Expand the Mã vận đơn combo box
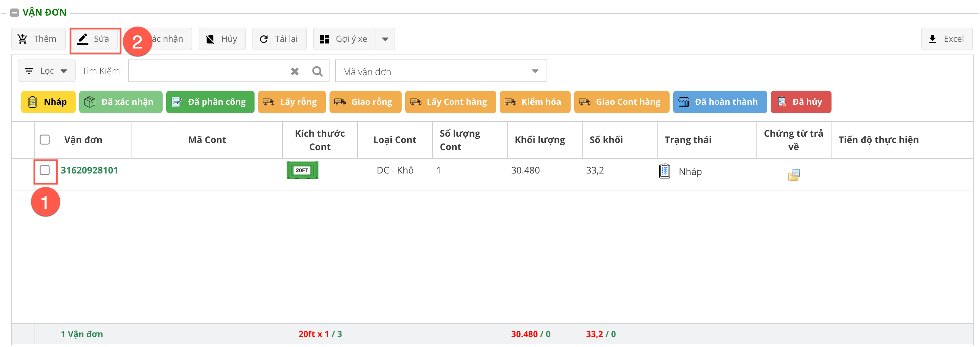This screenshot has height=347, width=980. click(535, 71)
